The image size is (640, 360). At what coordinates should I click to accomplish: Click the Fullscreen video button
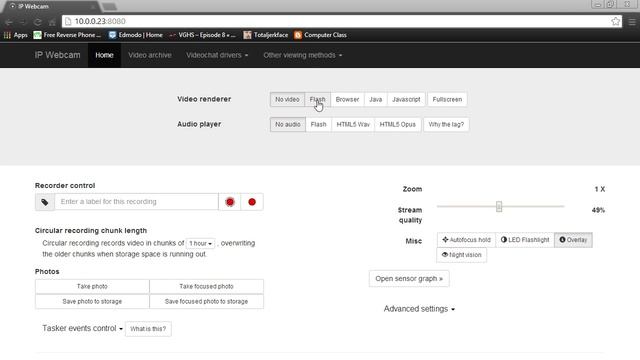pos(447,99)
